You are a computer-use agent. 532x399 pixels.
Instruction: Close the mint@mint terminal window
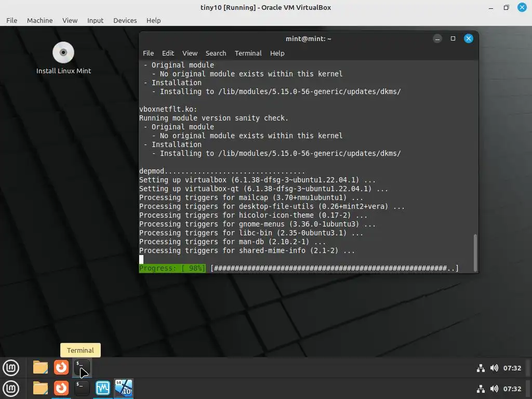point(469,38)
